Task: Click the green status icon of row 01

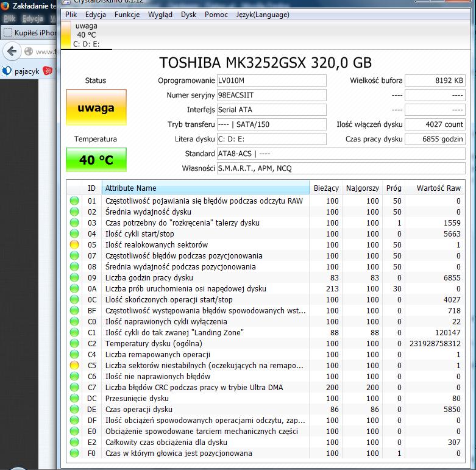Action: 74,201
